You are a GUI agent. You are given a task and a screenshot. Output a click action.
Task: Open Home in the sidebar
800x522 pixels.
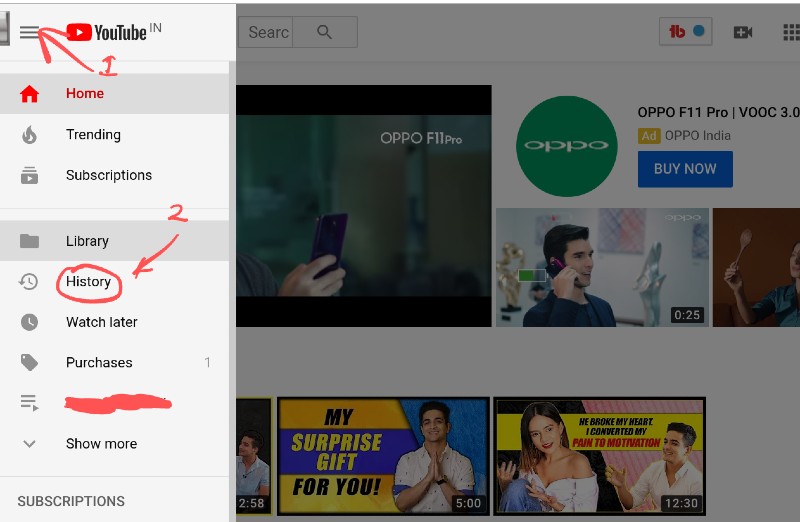point(114,93)
